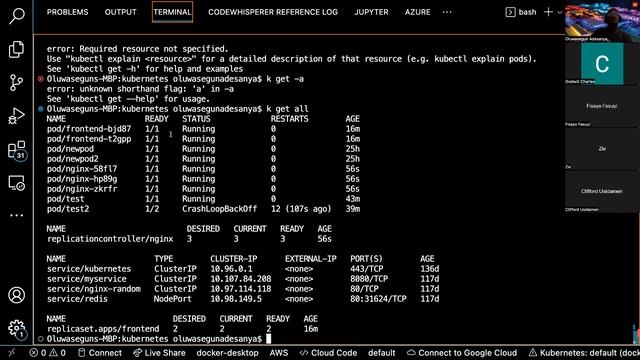Click service/myservice text
Image resolution: width=640 pixels, height=360 pixels.
(x=87, y=279)
